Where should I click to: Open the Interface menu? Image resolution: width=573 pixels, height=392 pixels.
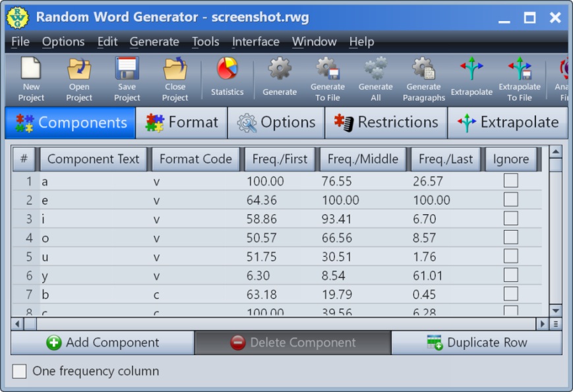255,42
